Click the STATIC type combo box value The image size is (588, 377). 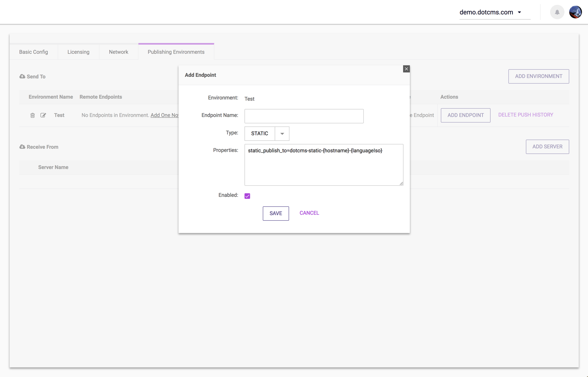[260, 134]
